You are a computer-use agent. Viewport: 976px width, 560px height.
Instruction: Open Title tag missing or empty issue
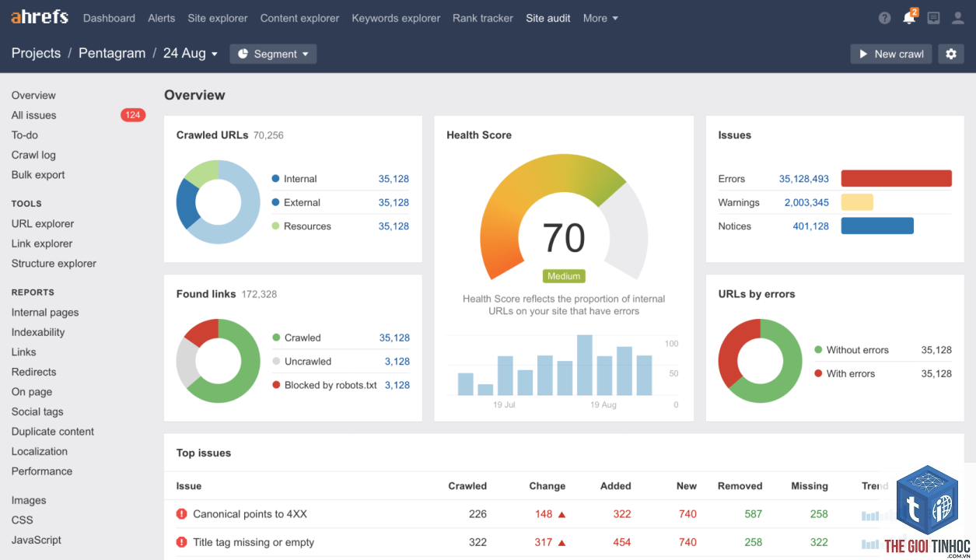254,542
